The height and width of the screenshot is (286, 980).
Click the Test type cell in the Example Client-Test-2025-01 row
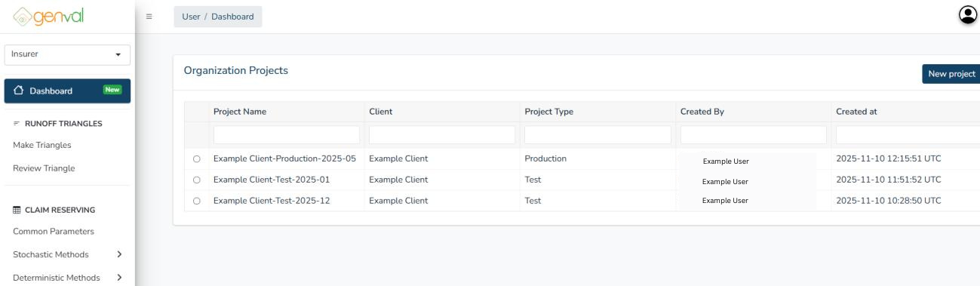pos(533,180)
